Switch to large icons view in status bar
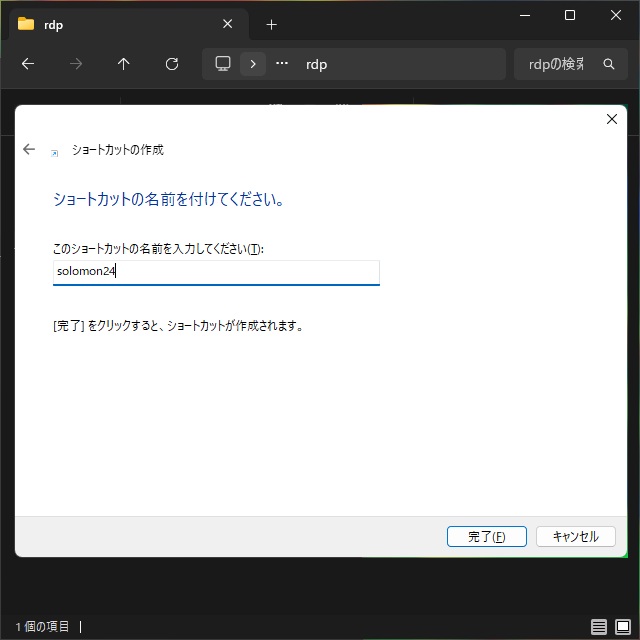The width and height of the screenshot is (640, 640). 623,627
